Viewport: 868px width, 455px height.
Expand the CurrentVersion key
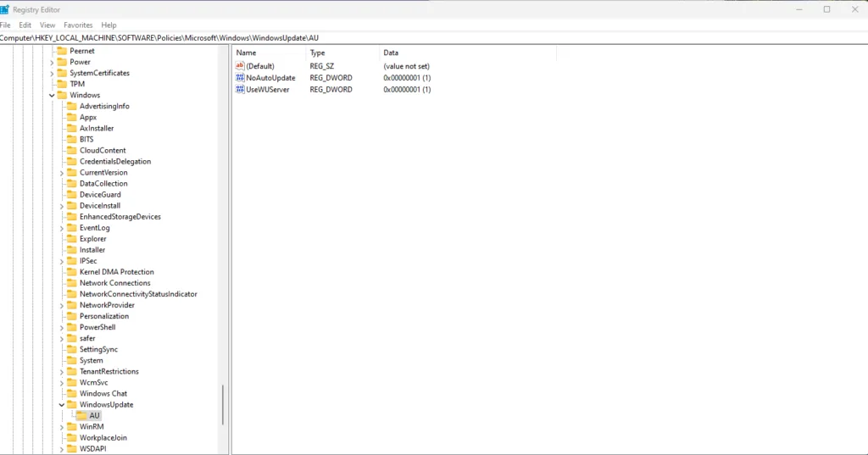point(61,173)
